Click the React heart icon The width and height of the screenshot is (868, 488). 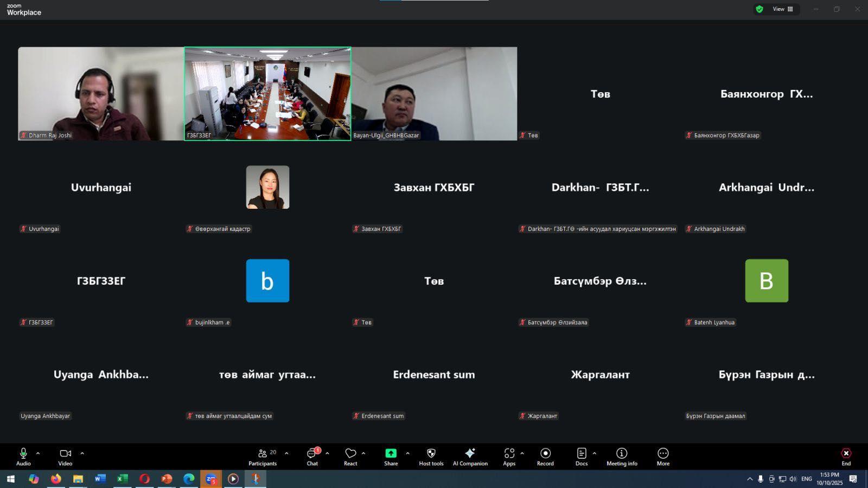pos(350,457)
